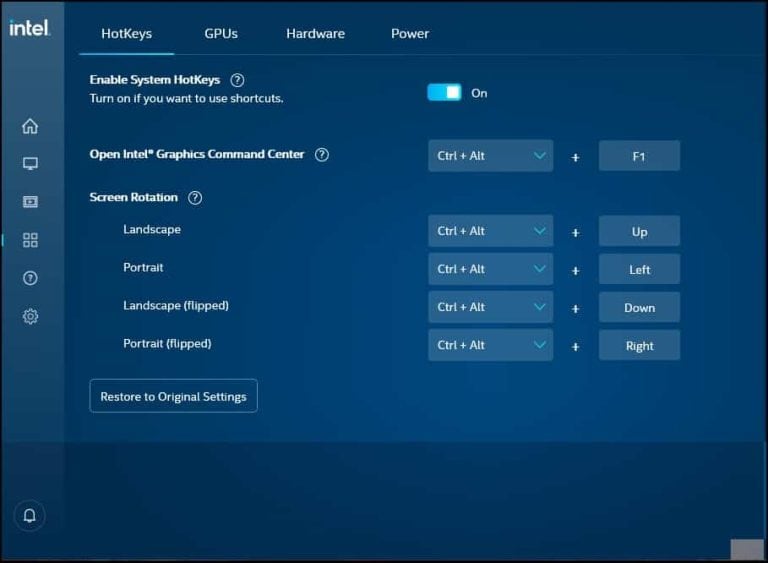768x563 pixels.
Task: Open the notifications bell icon
Action: click(x=29, y=515)
